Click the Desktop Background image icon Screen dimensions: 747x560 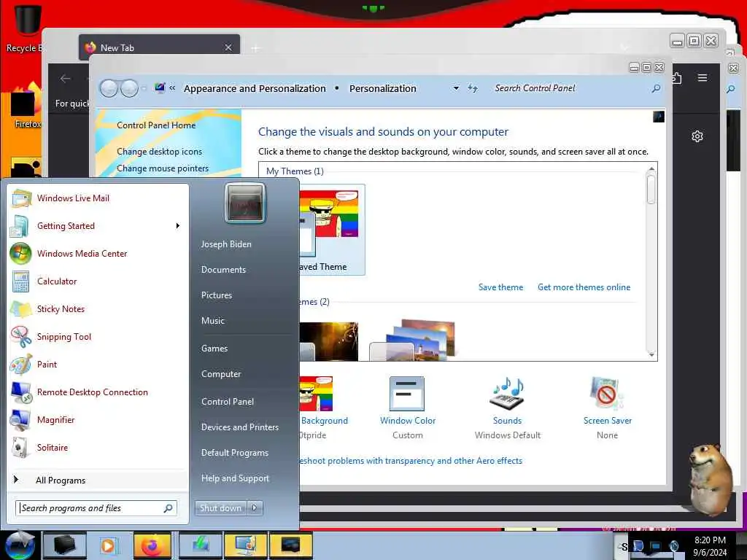pos(315,394)
